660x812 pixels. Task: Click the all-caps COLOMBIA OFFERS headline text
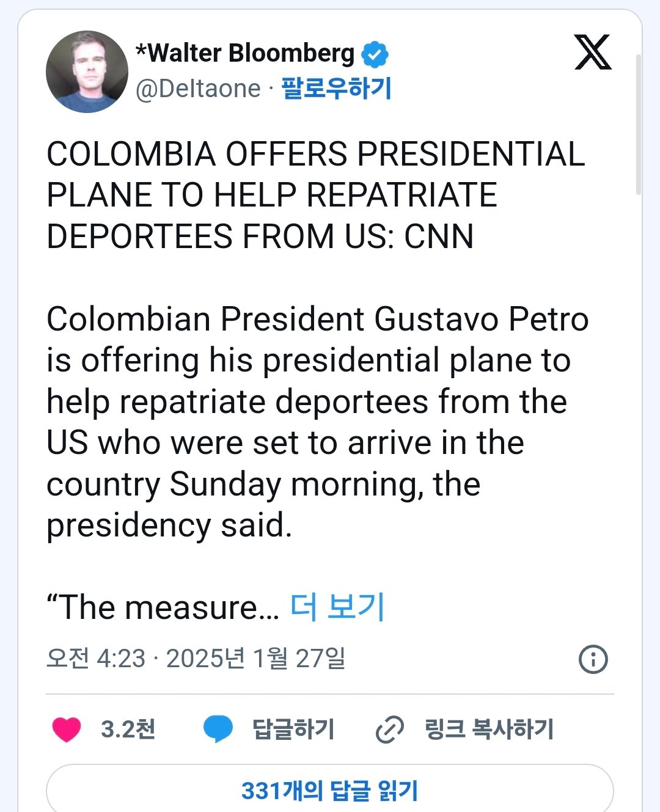[x=316, y=195]
